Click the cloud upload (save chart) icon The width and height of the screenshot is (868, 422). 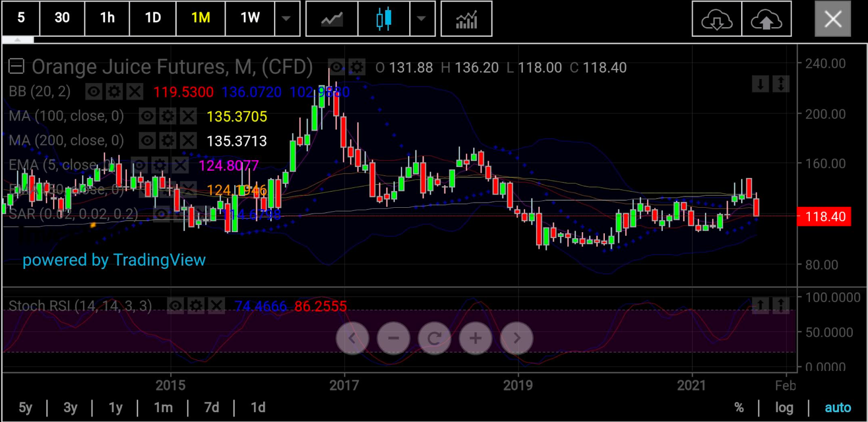(x=766, y=19)
